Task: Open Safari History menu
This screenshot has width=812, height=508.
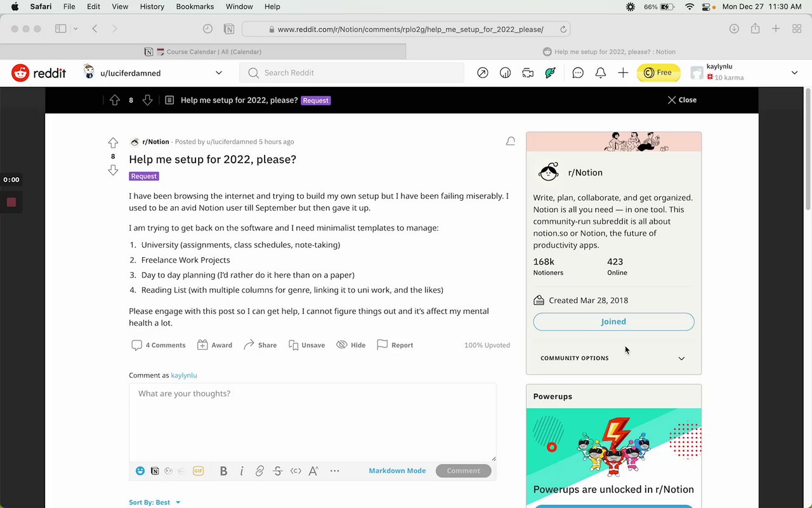Action: point(152,6)
